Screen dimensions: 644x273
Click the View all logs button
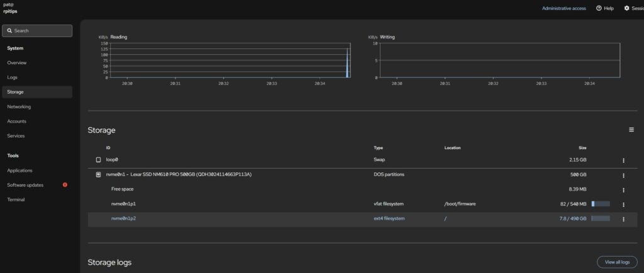click(616, 262)
